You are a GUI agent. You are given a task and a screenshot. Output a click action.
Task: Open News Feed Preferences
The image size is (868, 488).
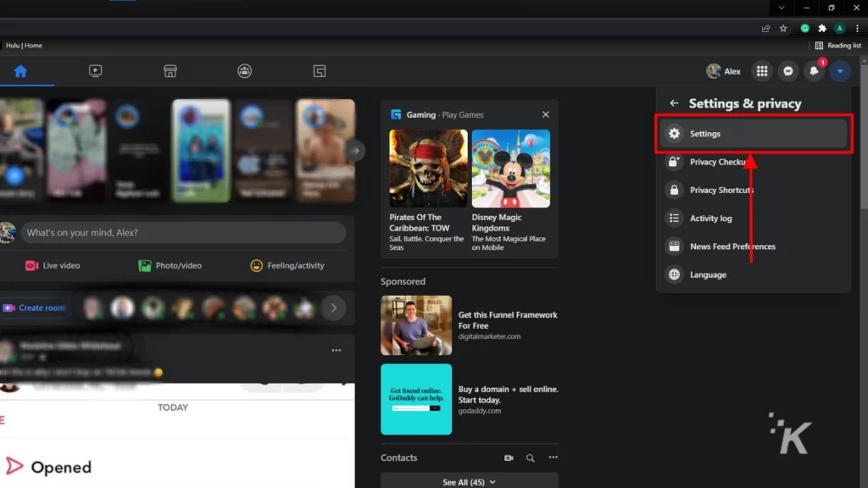754,247
